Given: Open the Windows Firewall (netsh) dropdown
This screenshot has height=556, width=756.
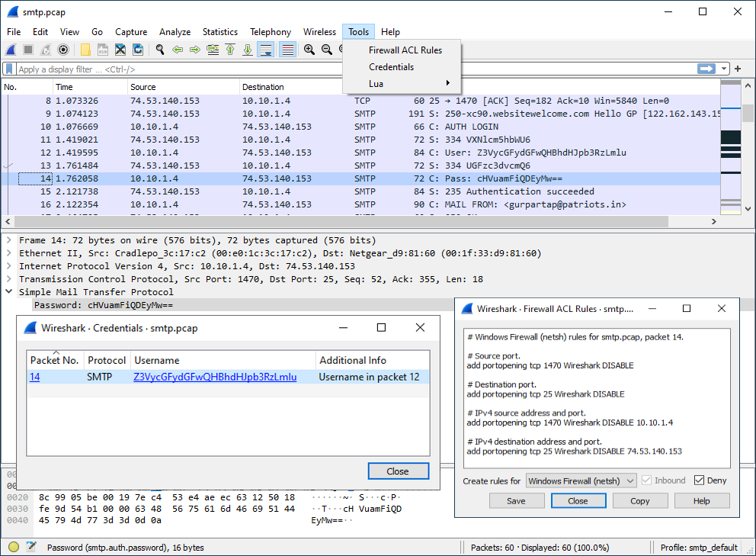Looking at the screenshot, I should pos(581,480).
